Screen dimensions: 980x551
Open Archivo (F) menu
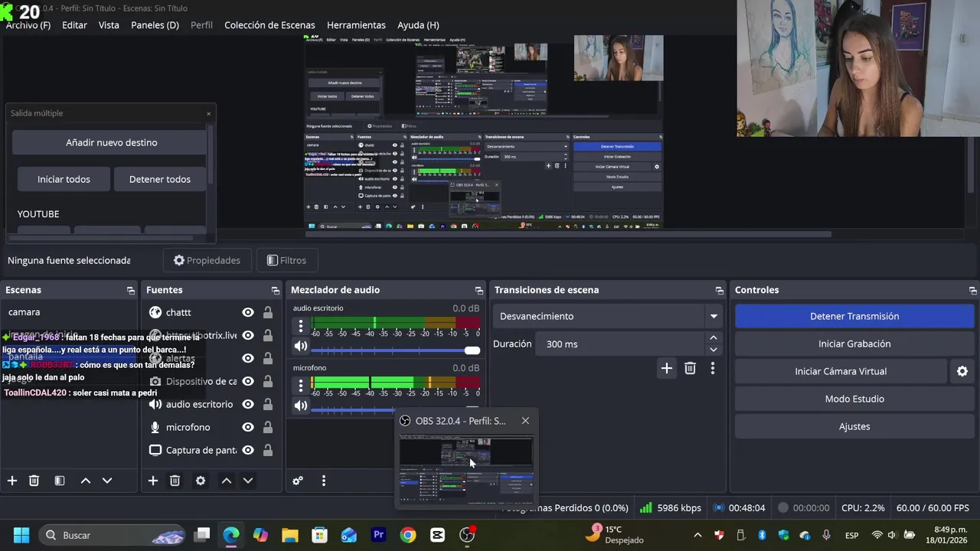28,24
